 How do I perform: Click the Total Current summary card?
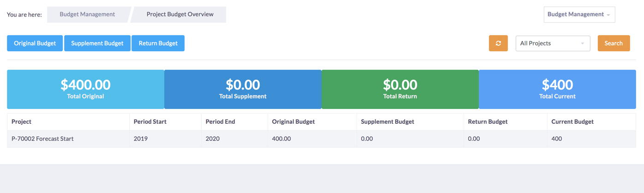557,89
